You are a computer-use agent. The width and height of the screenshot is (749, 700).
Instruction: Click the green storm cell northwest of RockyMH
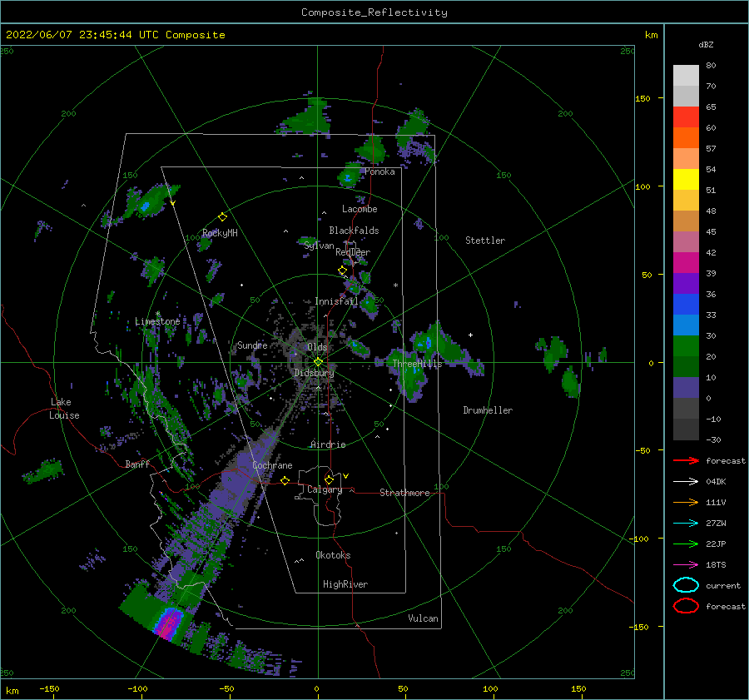pyautogui.click(x=152, y=201)
